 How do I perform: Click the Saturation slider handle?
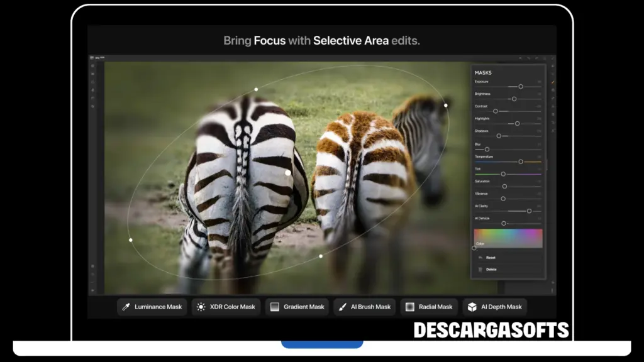tap(504, 187)
